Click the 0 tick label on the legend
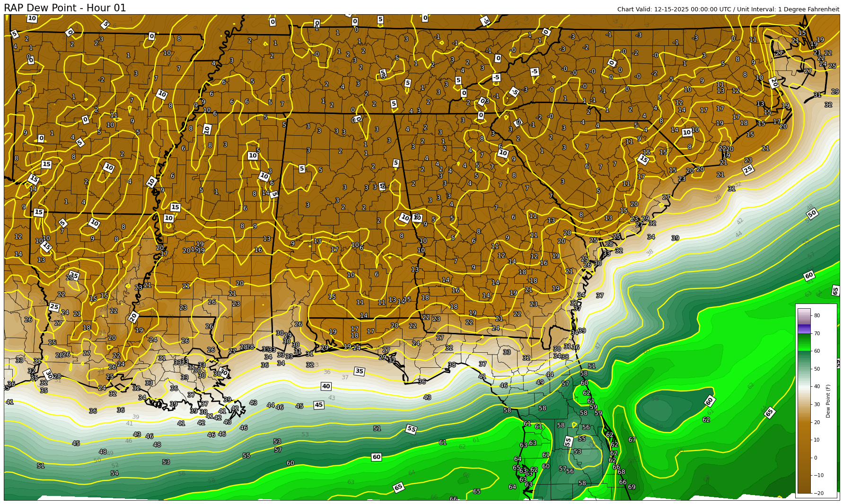Image resolution: width=843 pixels, height=504 pixels. [x=815, y=458]
